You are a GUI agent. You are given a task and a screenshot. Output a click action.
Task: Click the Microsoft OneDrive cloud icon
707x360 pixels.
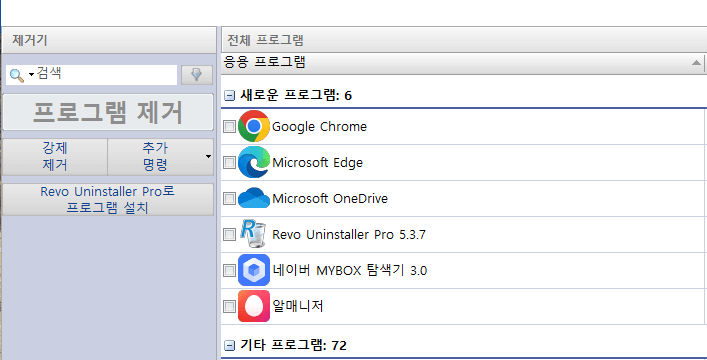click(254, 198)
